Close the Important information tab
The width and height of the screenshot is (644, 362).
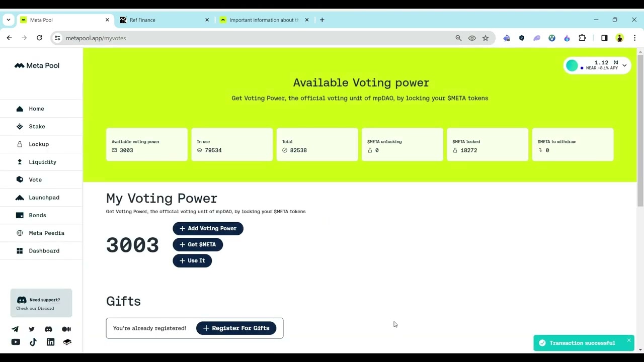[307, 20]
